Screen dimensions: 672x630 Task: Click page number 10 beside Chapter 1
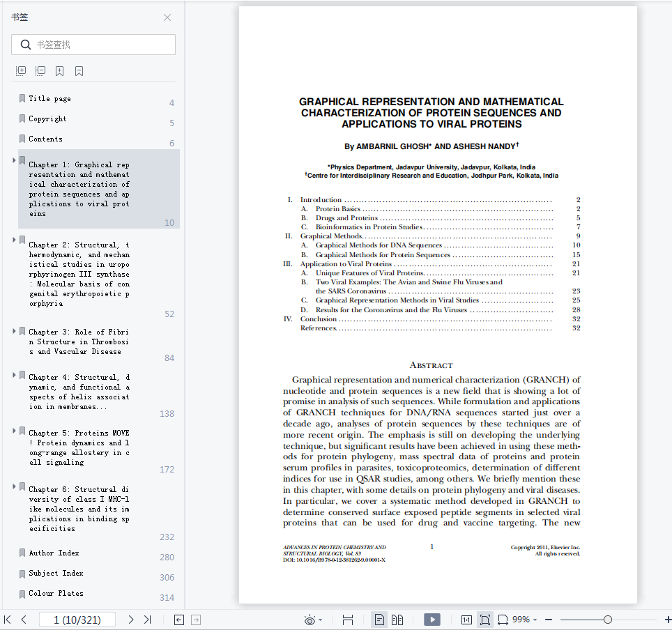(x=169, y=223)
